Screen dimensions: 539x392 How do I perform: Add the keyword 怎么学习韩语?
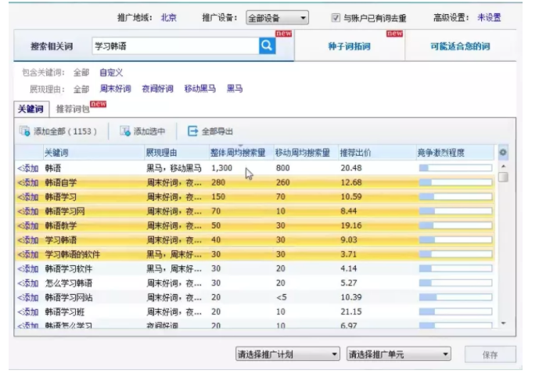point(28,283)
